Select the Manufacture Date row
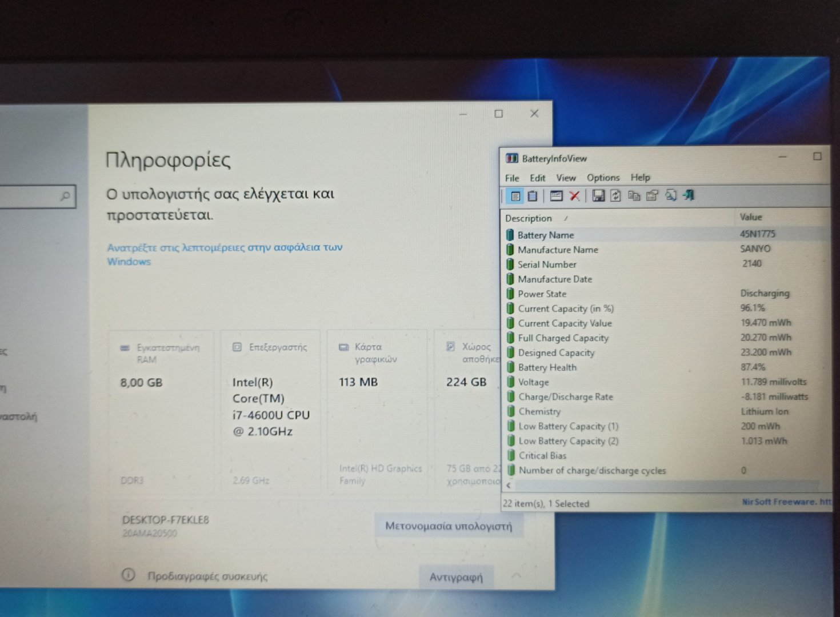Viewport: 840px width, 617px height. [666, 279]
